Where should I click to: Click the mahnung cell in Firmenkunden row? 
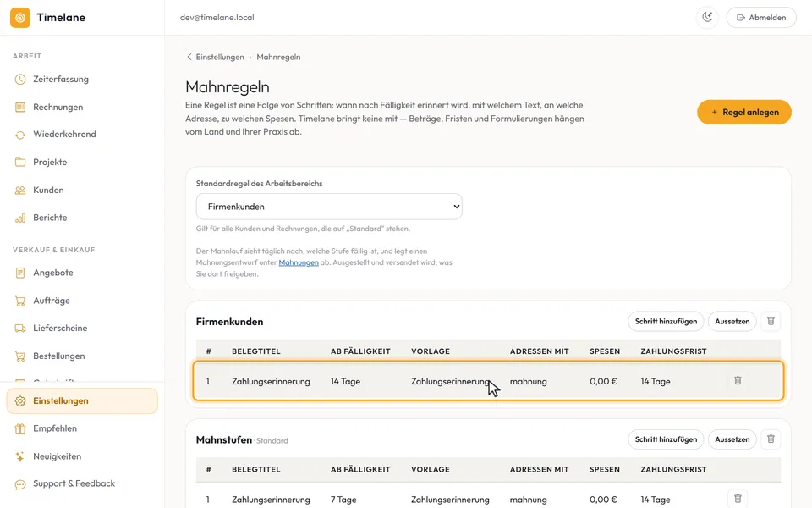(x=528, y=382)
